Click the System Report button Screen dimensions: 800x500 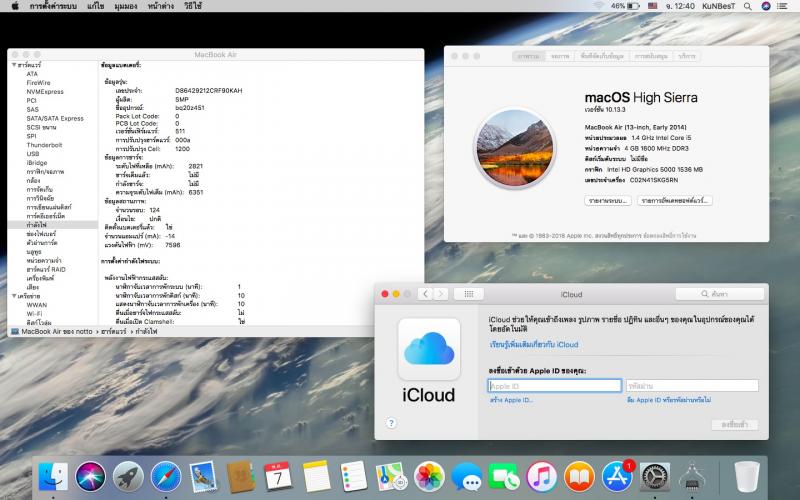[608, 200]
